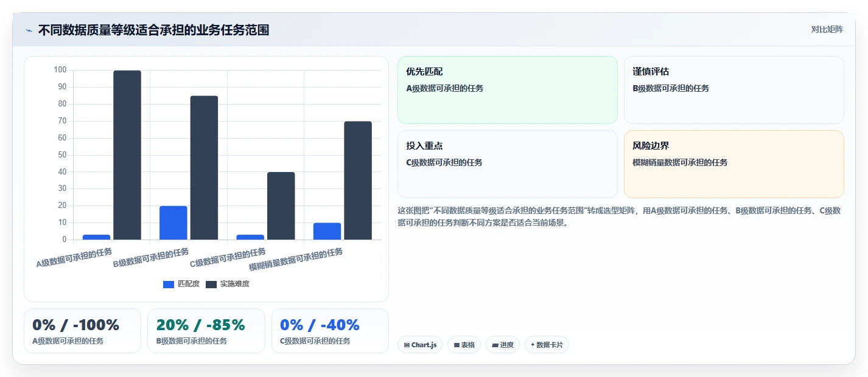Click the blue bar for B级数据可承担的任务
The width and height of the screenshot is (868, 377).
173,223
